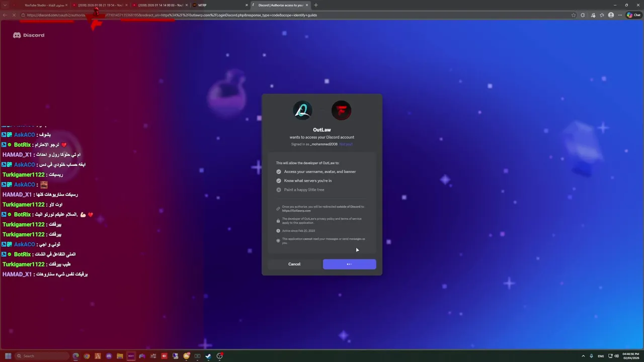The width and height of the screenshot is (644, 362).
Task: Click the ENG language indicator
Action: (601, 356)
